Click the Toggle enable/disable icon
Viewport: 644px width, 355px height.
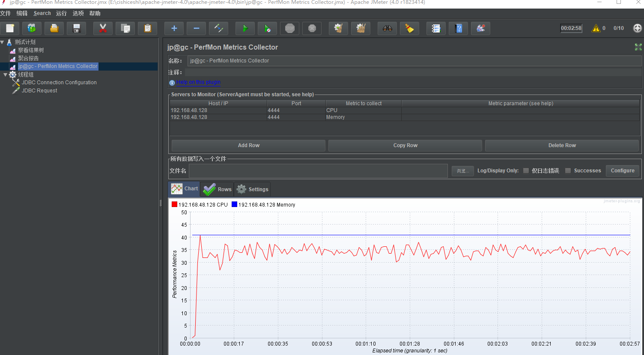(x=219, y=28)
